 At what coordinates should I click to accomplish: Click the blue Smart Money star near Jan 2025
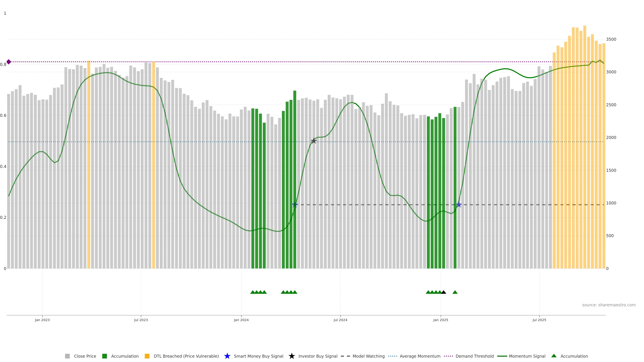coord(459,205)
